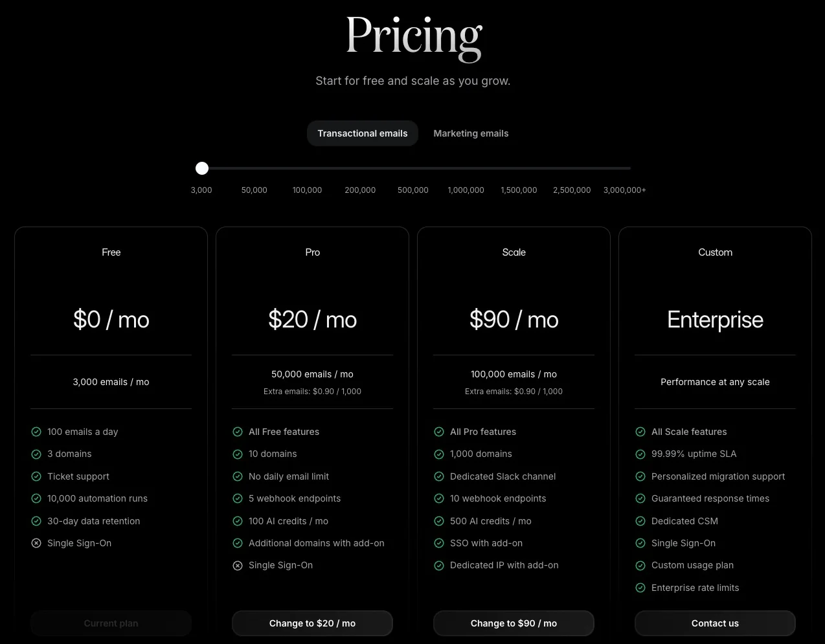Click the disabled Current plan button
This screenshot has height=644, width=825.
(111, 623)
